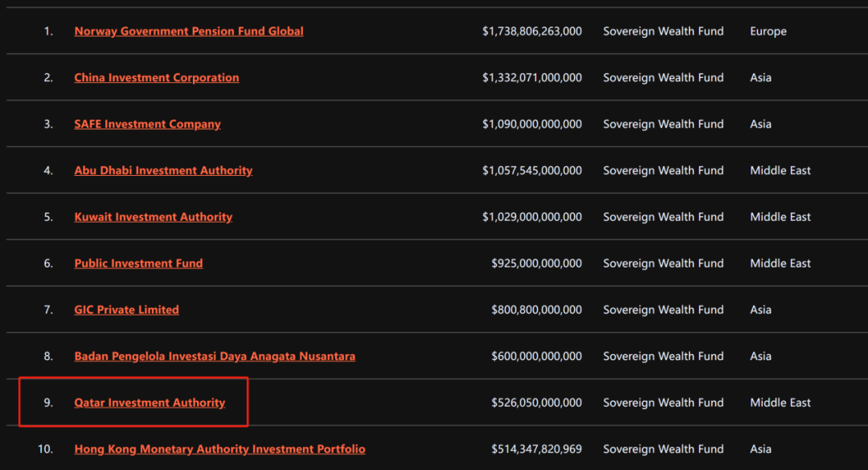
Task: Click Asia region in China Investment Corporation row
Action: pyautogui.click(x=760, y=77)
